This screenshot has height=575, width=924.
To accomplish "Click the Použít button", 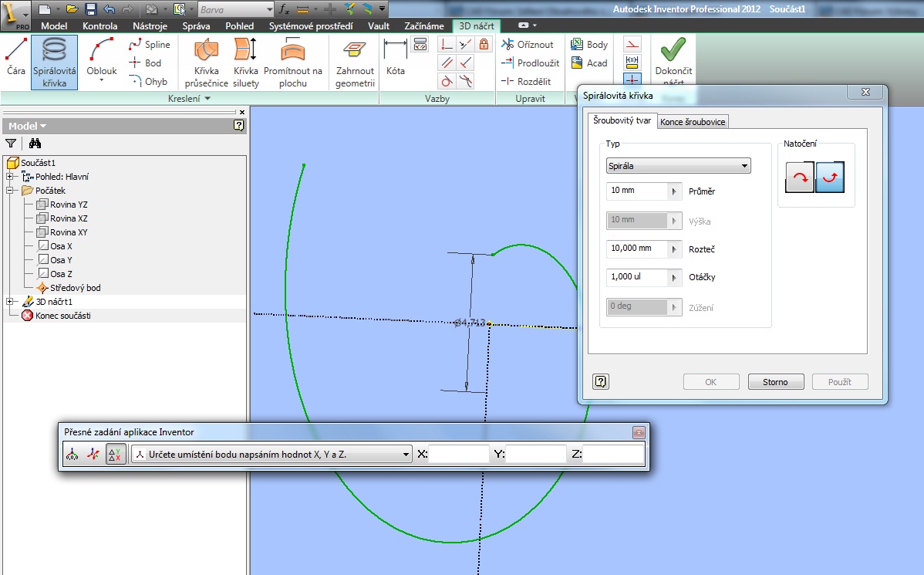I will coord(840,382).
